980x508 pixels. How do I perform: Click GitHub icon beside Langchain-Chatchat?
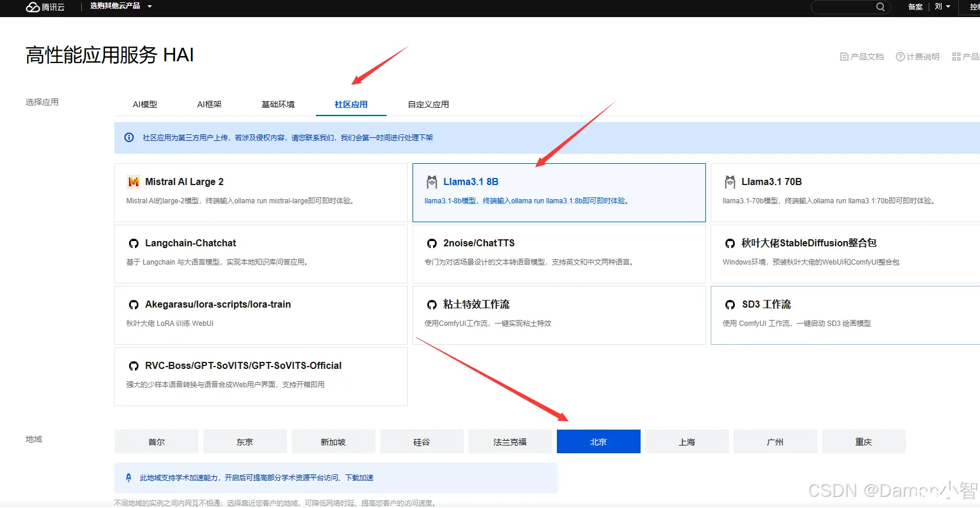tap(134, 243)
